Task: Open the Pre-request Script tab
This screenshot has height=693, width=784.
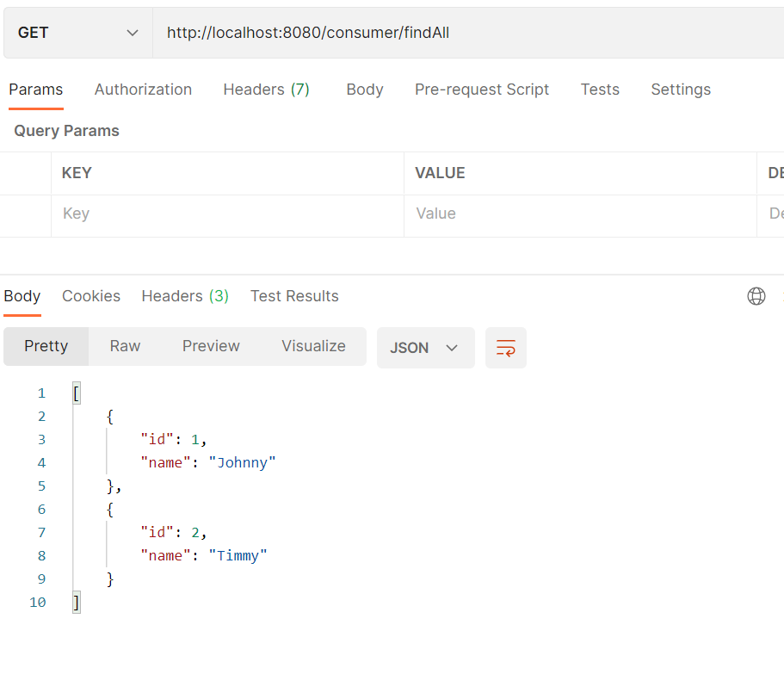Action: click(x=481, y=90)
